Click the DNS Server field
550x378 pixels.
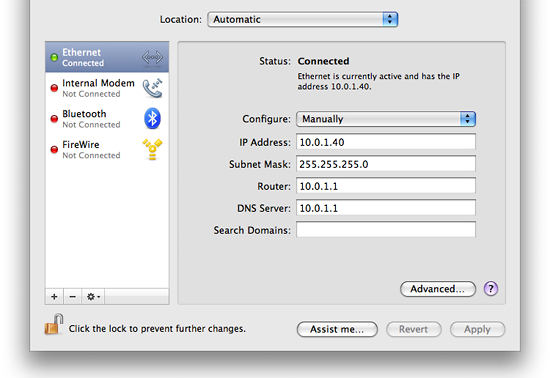[x=386, y=208]
